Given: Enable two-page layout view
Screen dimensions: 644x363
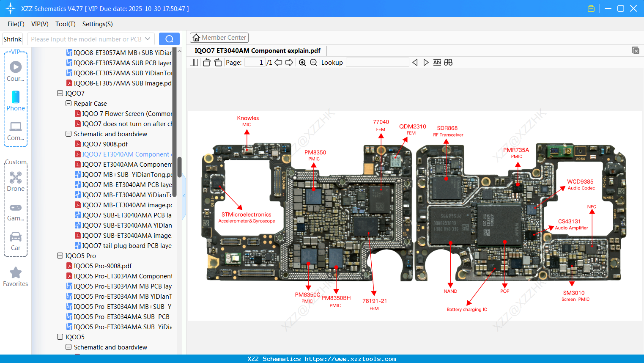Looking at the screenshot, I should pos(194,62).
